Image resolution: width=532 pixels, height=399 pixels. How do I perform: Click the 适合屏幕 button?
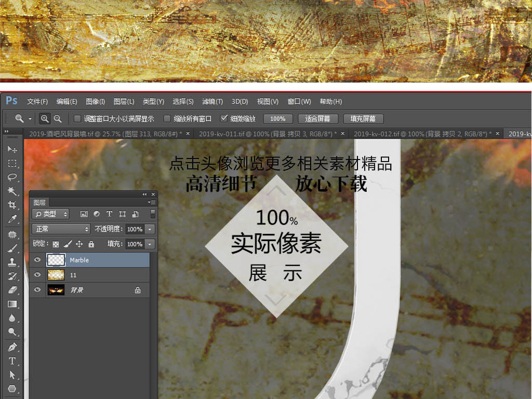tap(317, 119)
